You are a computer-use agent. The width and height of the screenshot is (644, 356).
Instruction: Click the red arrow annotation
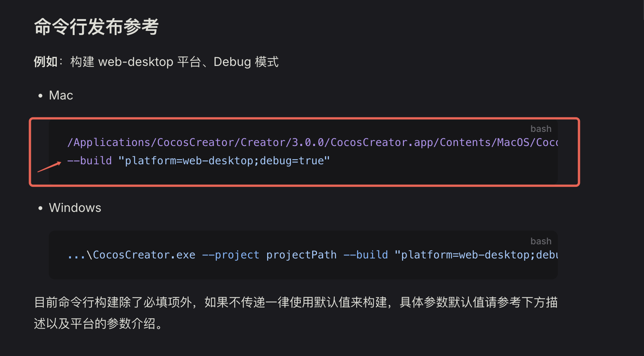coord(50,167)
